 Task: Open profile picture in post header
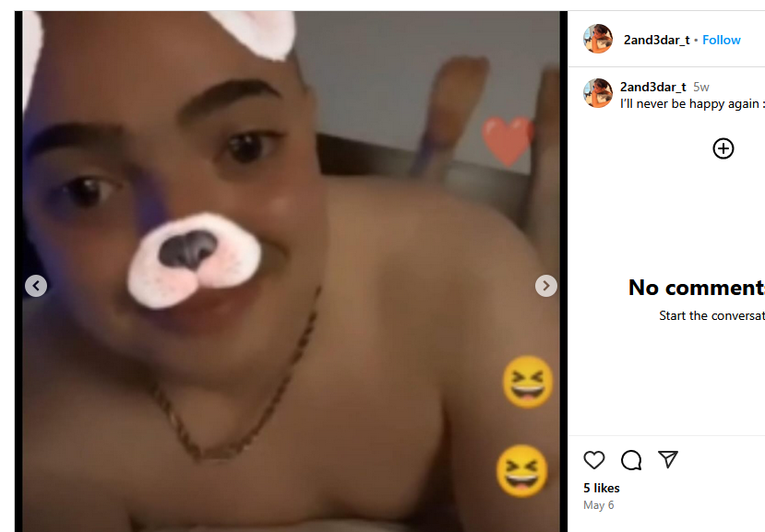tap(598, 39)
